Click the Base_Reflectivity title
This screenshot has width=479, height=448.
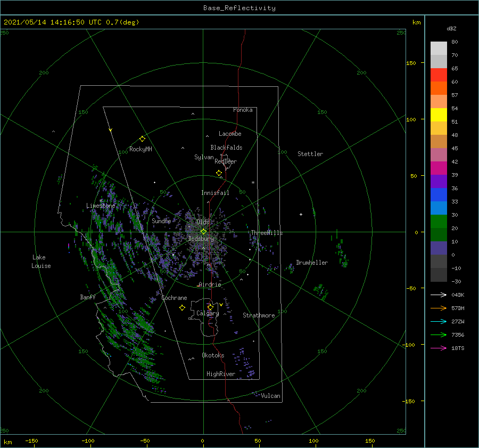[240, 8]
